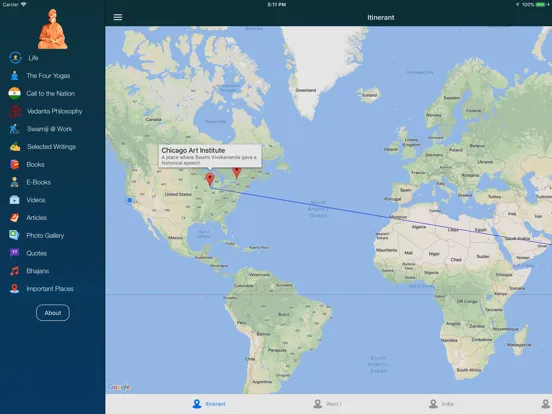Switch to the Itinerant tab
Image resolution: width=552 pixels, height=414 pixels.
point(209,404)
